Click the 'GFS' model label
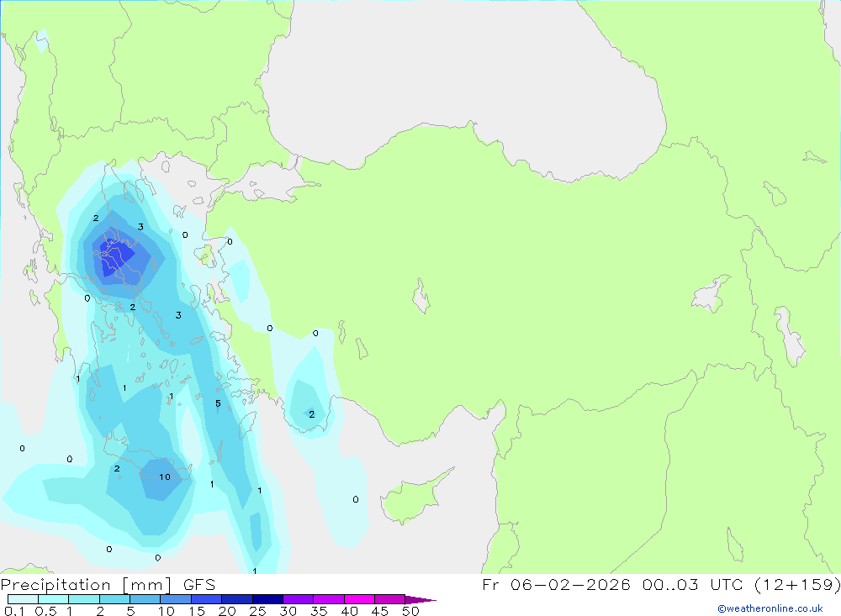Screen dimensions: 841x616 click(199, 584)
